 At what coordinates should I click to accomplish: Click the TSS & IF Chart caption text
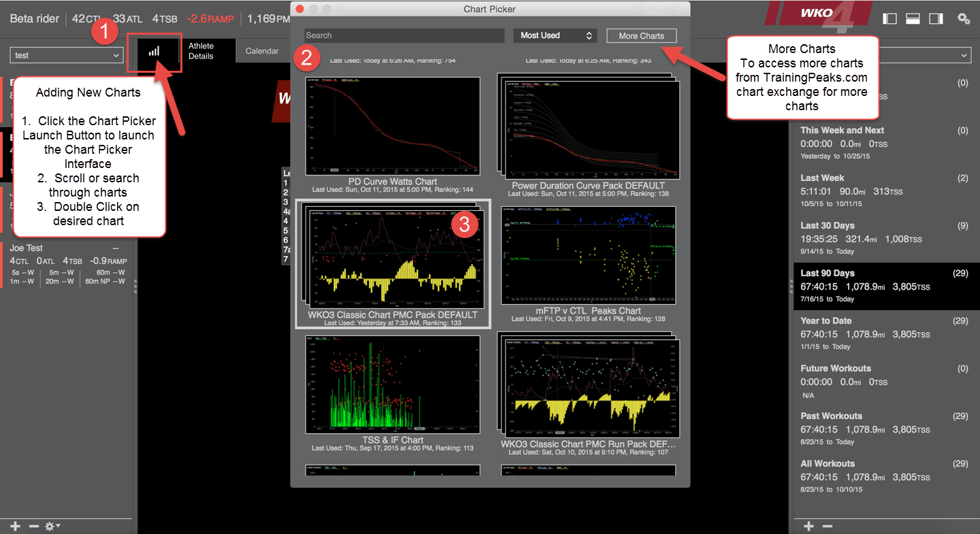[x=393, y=440]
